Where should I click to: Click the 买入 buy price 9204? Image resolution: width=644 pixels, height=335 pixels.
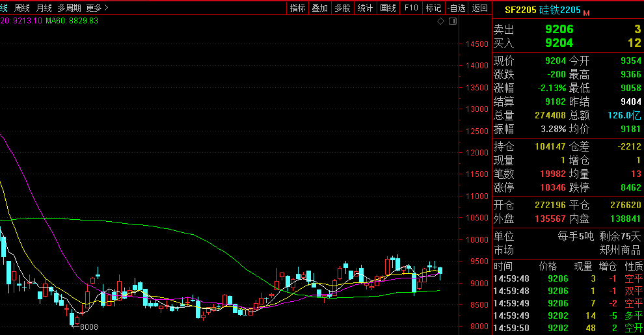pyautogui.click(x=559, y=43)
